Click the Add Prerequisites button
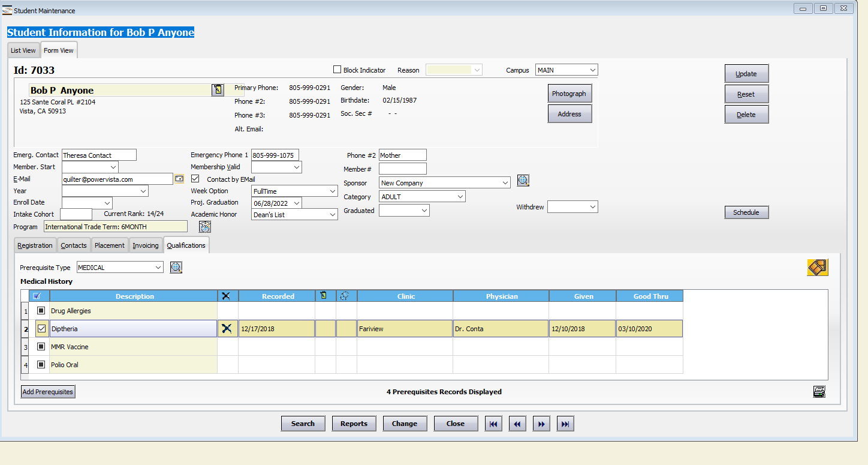868x465 pixels. 48,392
